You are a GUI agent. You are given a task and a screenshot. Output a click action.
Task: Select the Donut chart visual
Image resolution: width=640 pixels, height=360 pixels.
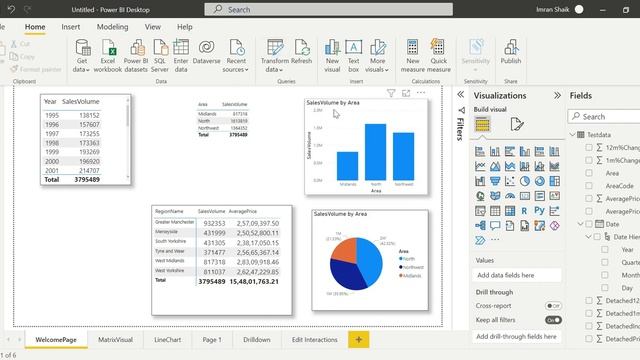click(540, 181)
